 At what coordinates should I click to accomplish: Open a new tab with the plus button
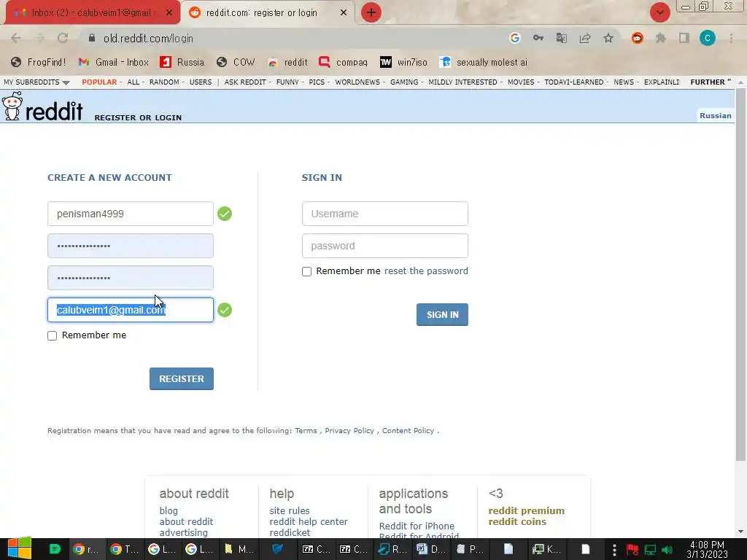tap(371, 12)
